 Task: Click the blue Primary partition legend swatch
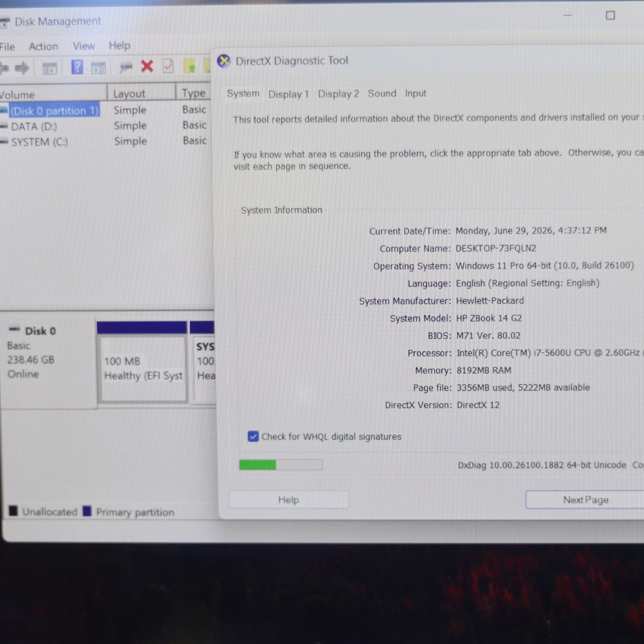coord(87,511)
